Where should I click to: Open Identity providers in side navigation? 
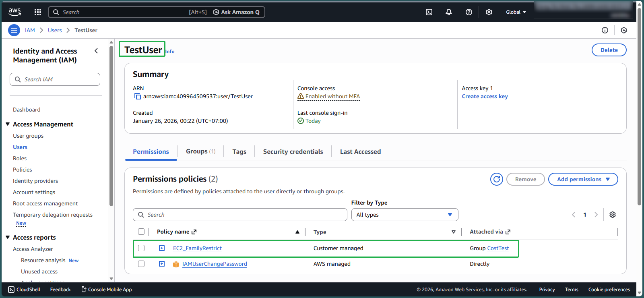tap(35, 181)
